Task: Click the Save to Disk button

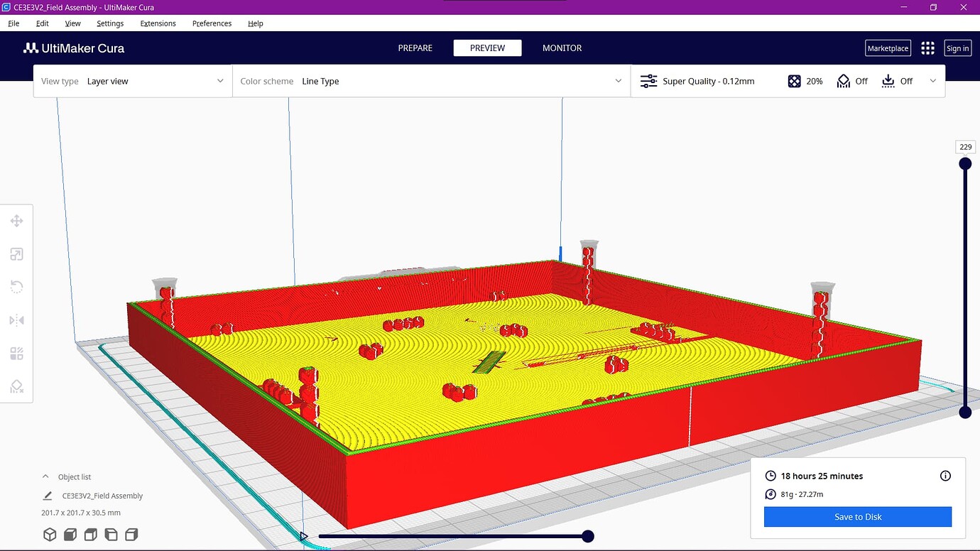Action: [857, 516]
